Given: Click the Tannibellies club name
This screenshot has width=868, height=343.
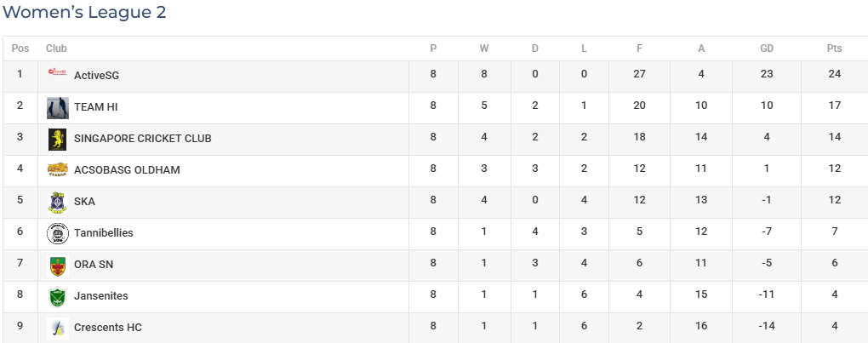Looking at the screenshot, I should coord(104,233).
